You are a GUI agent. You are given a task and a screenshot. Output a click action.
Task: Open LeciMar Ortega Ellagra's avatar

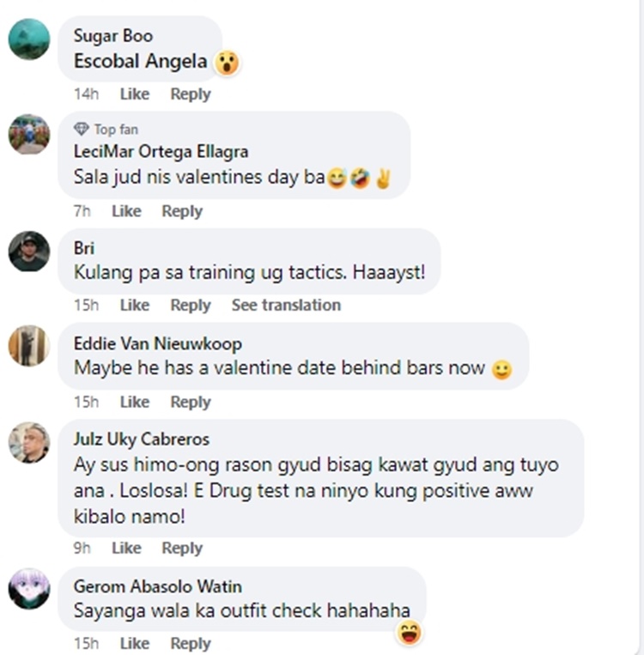29,135
